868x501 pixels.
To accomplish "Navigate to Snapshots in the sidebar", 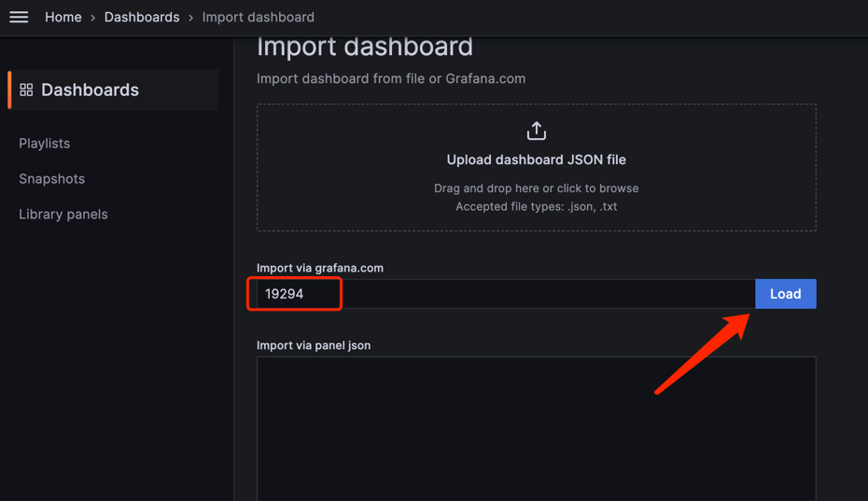I will click(51, 179).
